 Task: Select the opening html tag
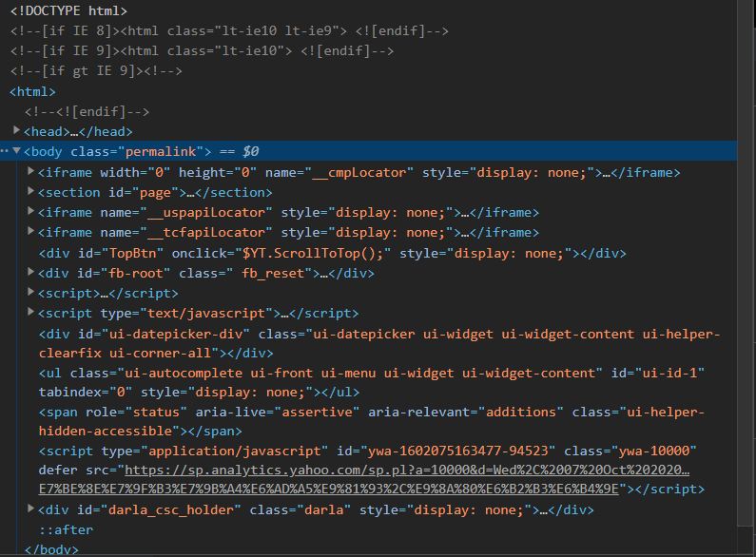(x=32, y=91)
